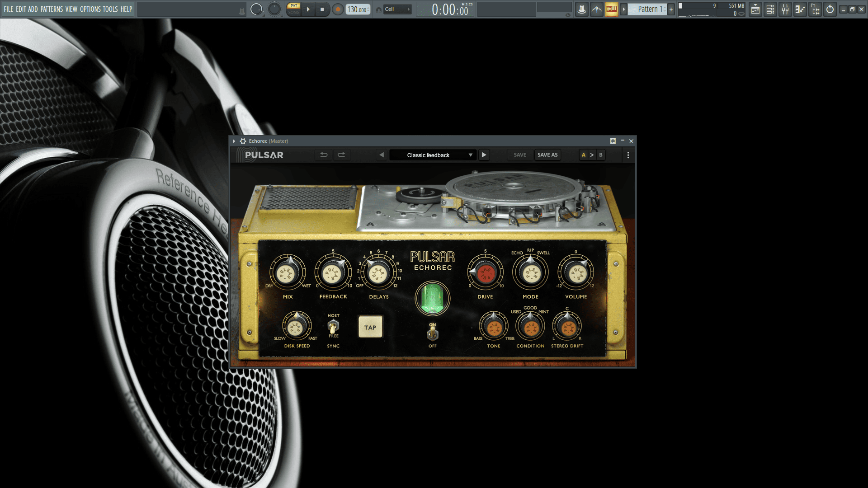
Task: Open the EDIT menu
Action: coord(21,9)
